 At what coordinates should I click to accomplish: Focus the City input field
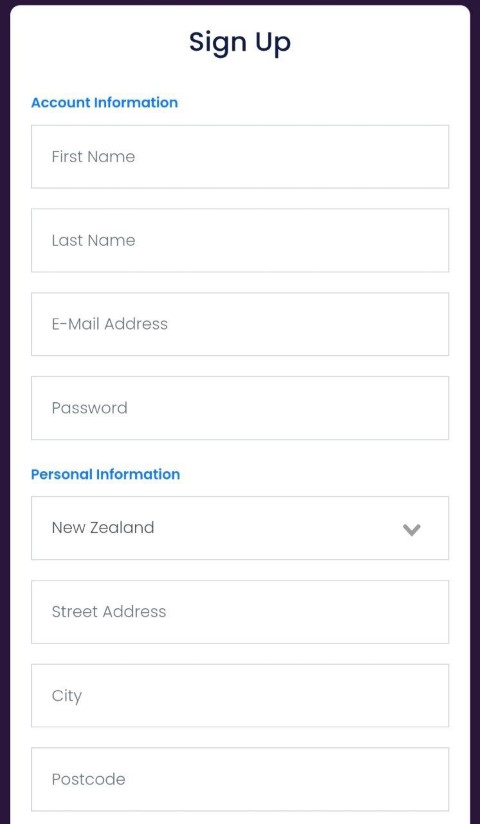pyautogui.click(x=240, y=696)
